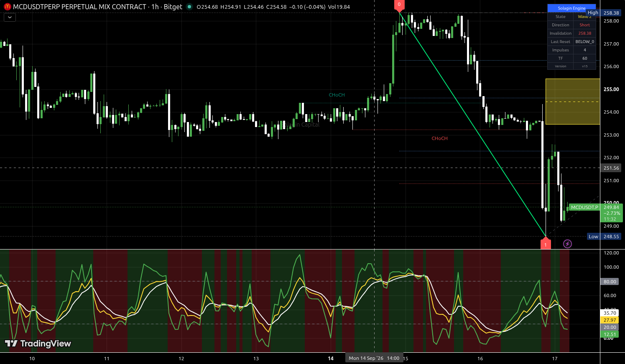Click the green MCDUSDT.P symbol label

tap(584, 207)
